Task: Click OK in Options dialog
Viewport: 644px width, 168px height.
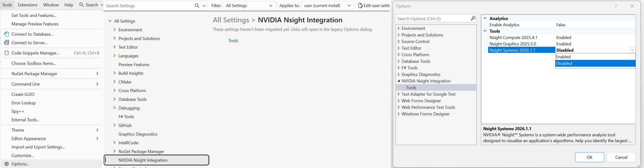Action: pos(589,157)
